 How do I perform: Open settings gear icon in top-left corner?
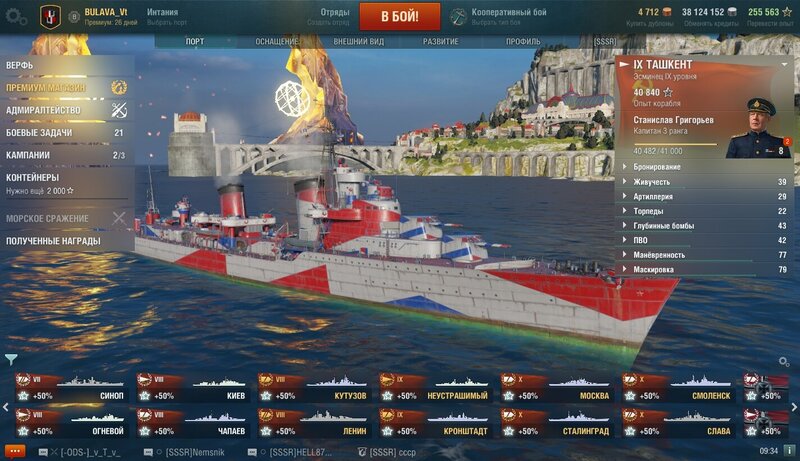pos(15,16)
